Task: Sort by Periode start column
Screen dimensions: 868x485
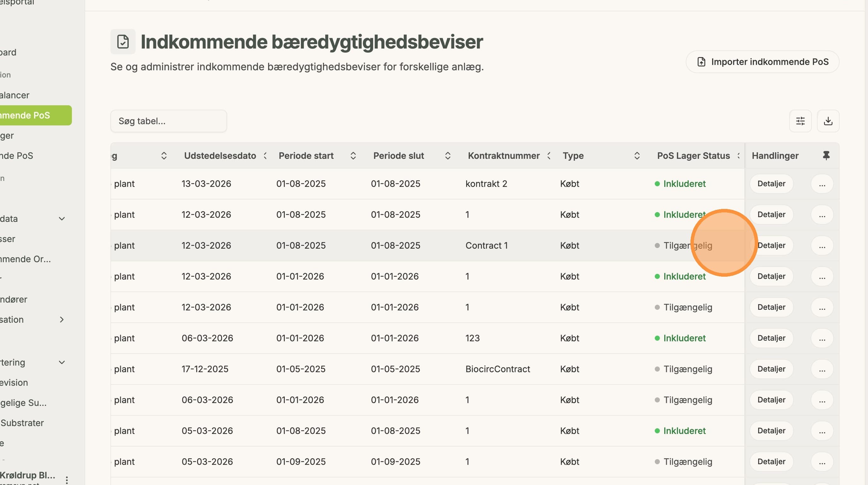Action: coord(353,156)
